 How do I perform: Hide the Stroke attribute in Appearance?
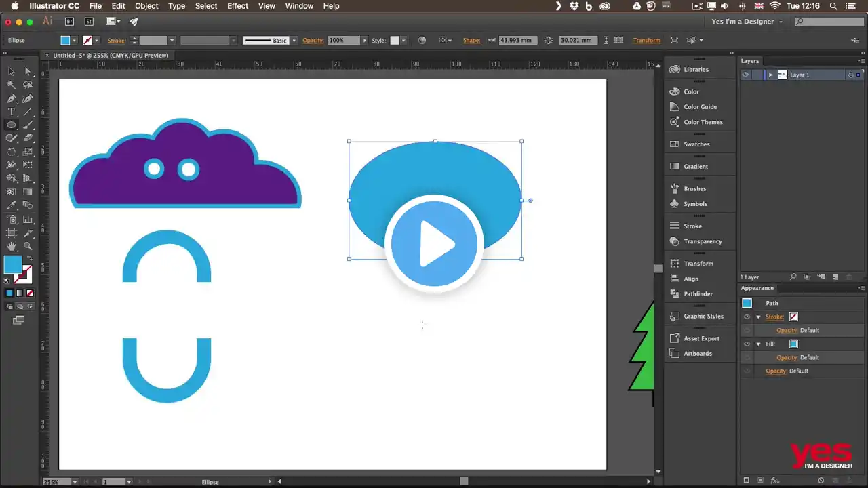pyautogui.click(x=747, y=317)
